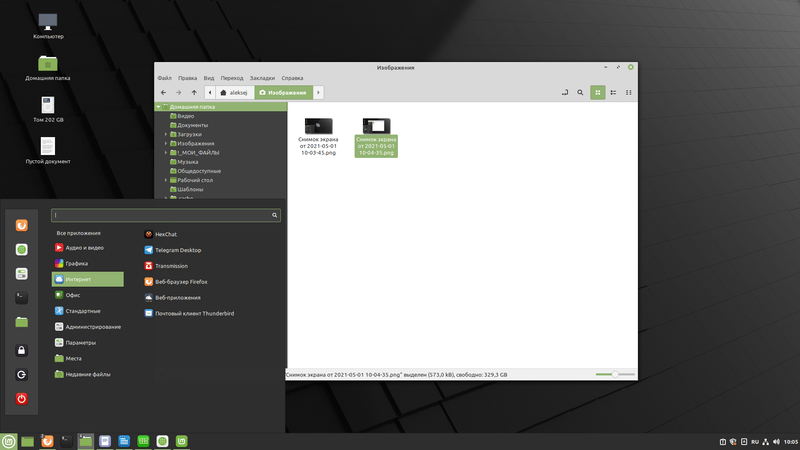This screenshot has height=450, width=800.
Task: Open the Закладки menu
Action: tap(262, 78)
